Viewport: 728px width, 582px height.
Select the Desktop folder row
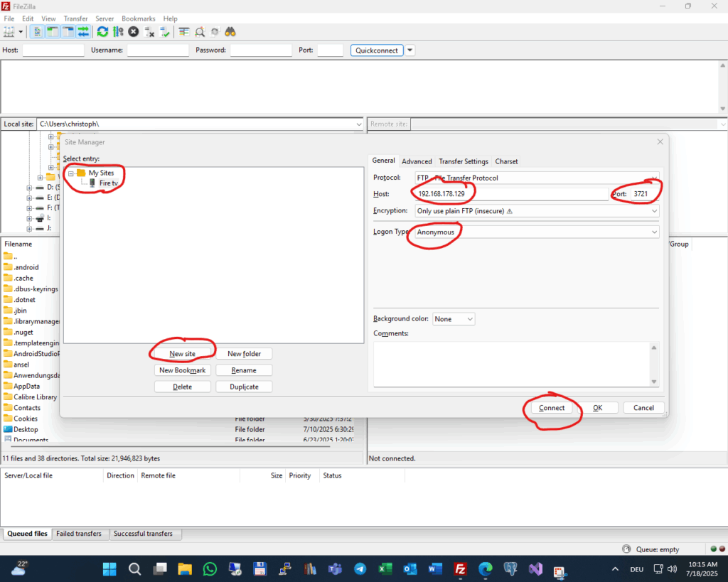click(26, 429)
